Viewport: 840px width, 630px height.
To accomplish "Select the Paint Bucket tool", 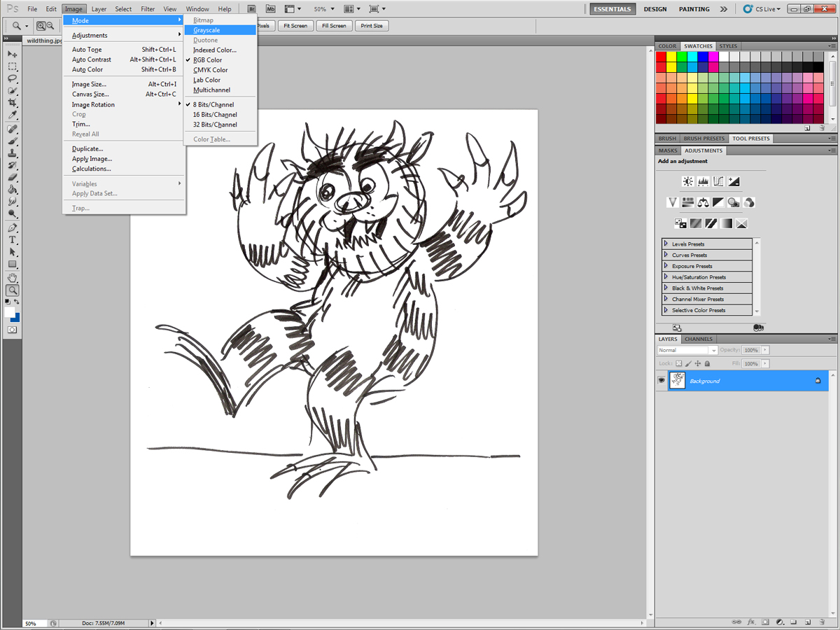I will pyautogui.click(x=13, y=190).
